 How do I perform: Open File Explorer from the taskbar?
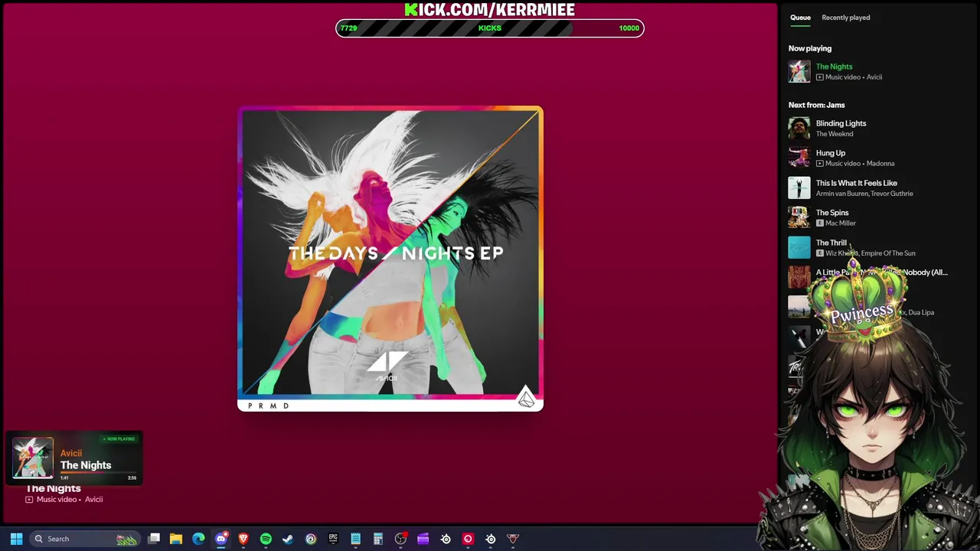click(176, 539)
